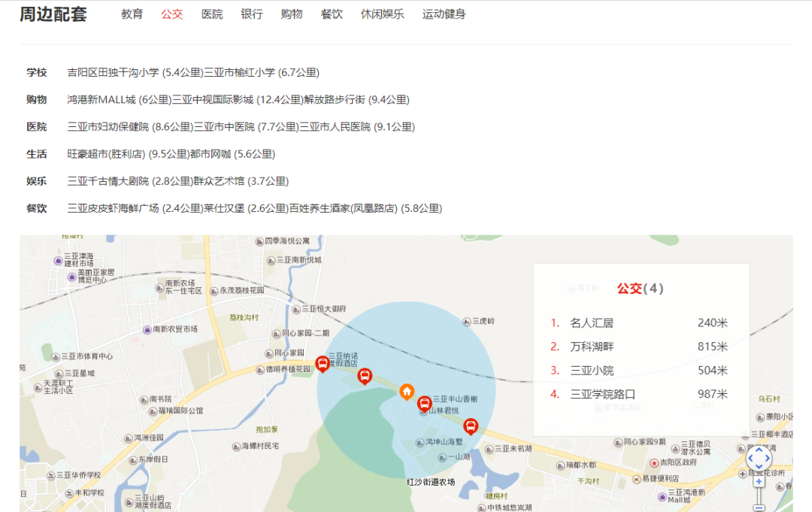
Task: Click bus marker beside 三亚纳诺度假酒店 label
Action: pos(322,364)
